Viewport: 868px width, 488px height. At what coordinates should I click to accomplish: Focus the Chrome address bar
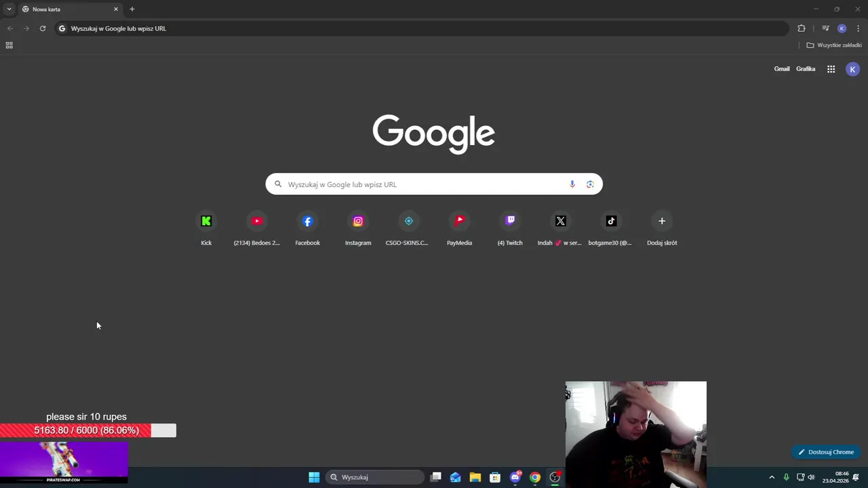pos(422,28)
